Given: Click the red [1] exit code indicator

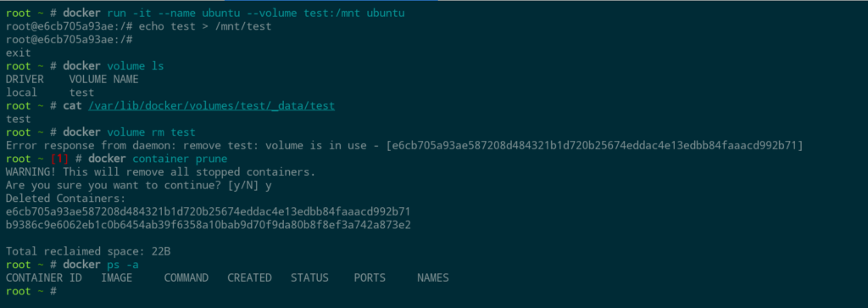Looking at the screenshot, I should coord(59,159).
